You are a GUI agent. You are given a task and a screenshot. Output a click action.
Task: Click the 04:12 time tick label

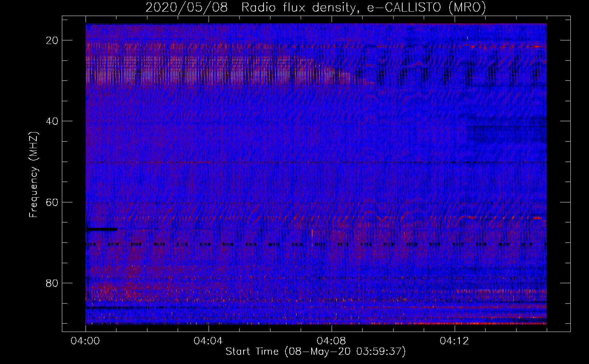click(454, 341)
